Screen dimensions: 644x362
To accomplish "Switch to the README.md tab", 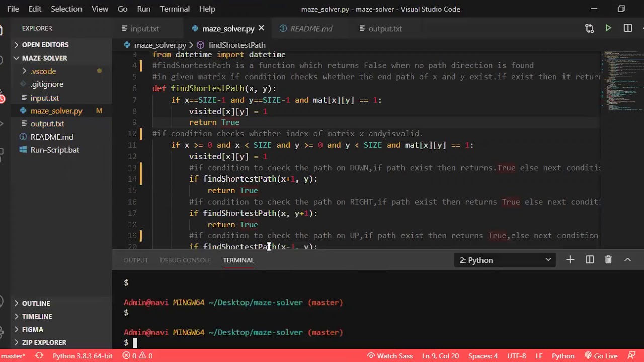I will pos(311,28).
